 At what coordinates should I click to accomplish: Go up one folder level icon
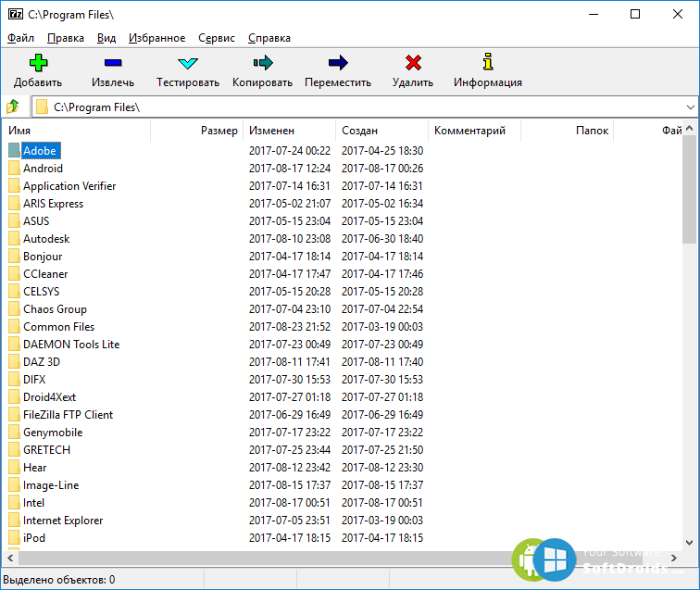click(13, 107)
